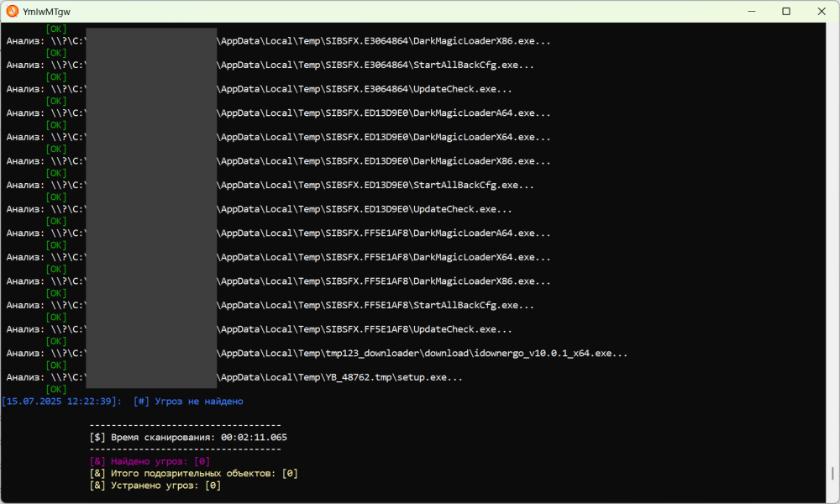Click the SIBSFX.ED13D9E0\UpdateCheck.exe line
Screen dimensions: 840x504
(260, 209)
